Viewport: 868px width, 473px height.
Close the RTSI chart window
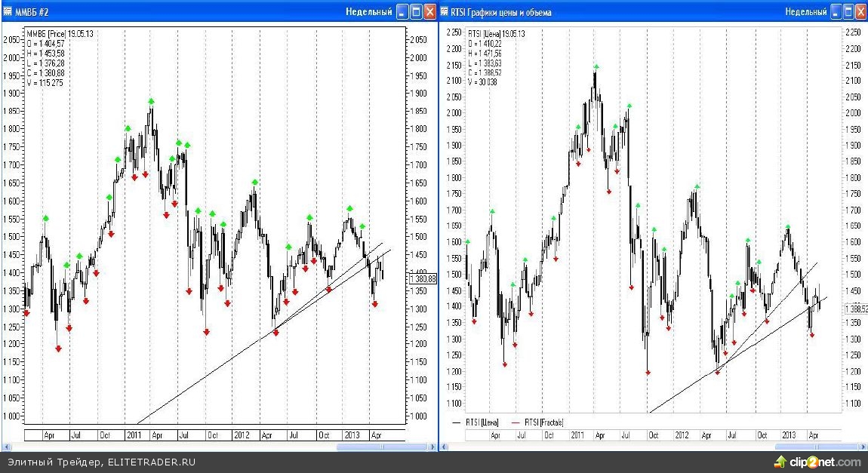[863, 11]
